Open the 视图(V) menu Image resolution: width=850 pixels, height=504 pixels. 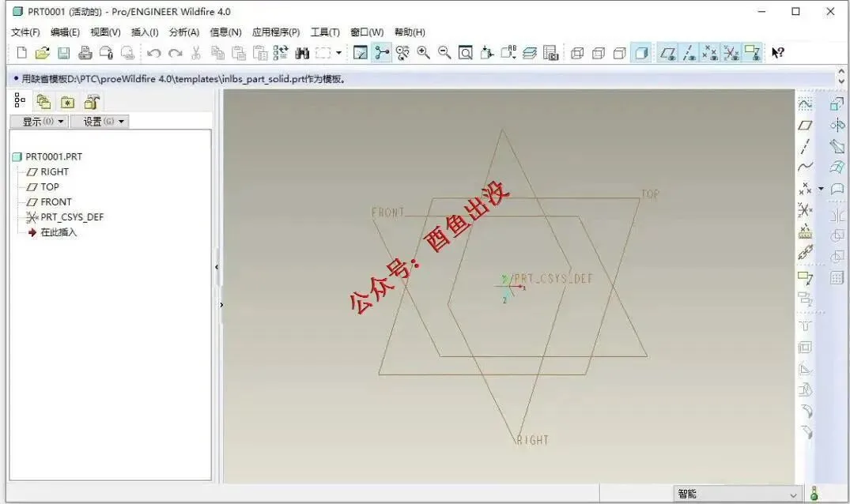click(x=105, y=32)
